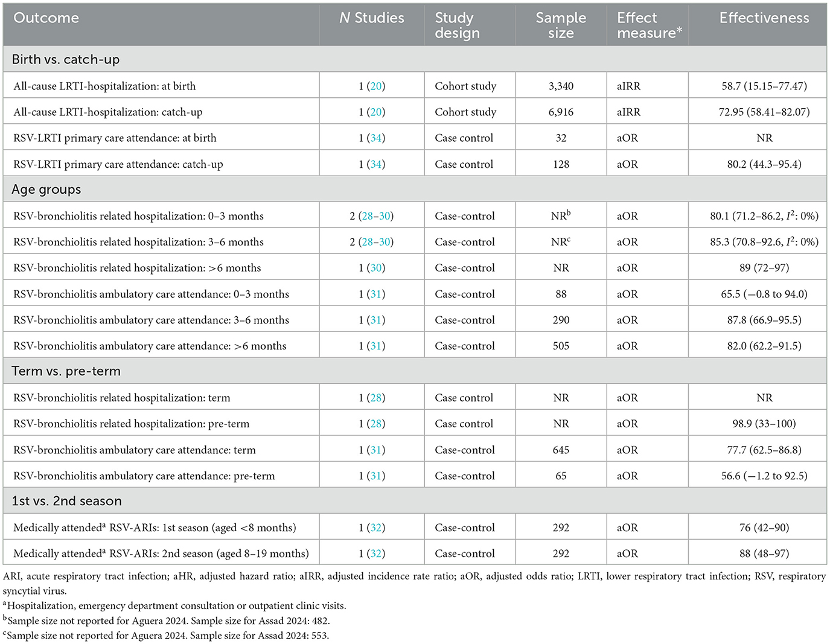The height and width of the screenshot is (644, 830).
Task: Open reference 31 in ambulatory care 3–6 months row
Action: [376, 320]
